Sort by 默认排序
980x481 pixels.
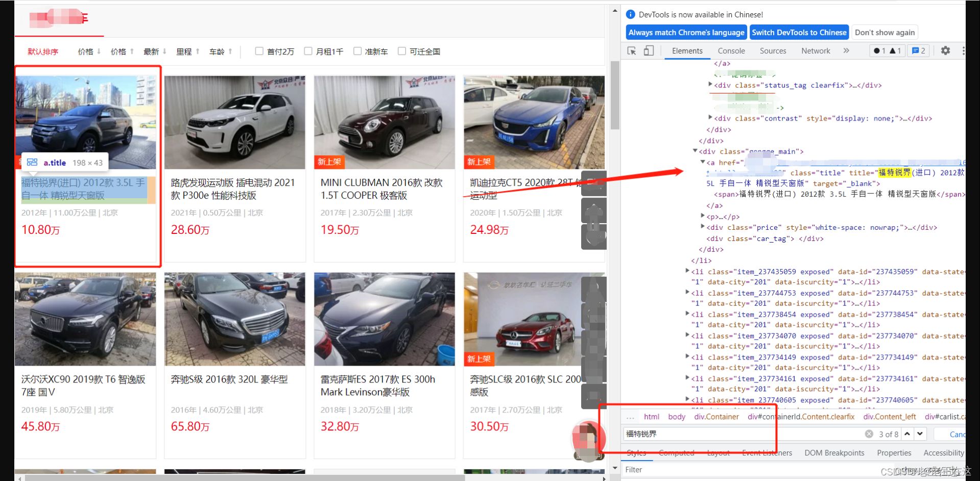click(x=43, y=52)
